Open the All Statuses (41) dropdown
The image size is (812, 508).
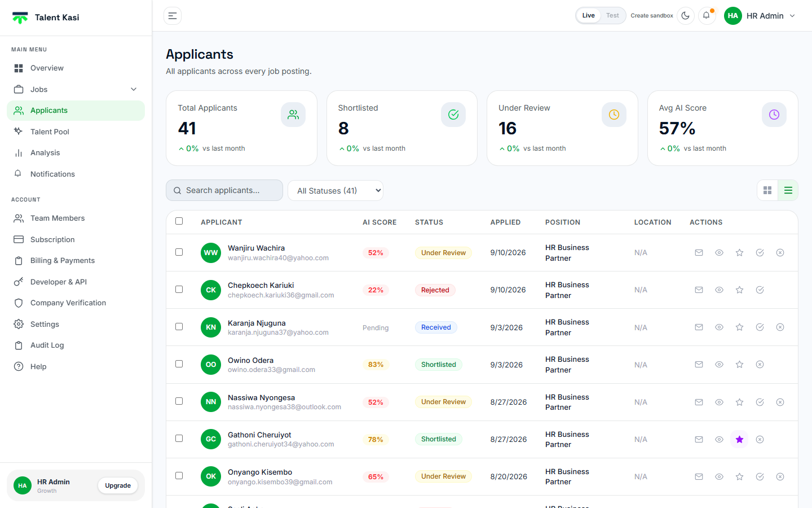tap(336, 191)
